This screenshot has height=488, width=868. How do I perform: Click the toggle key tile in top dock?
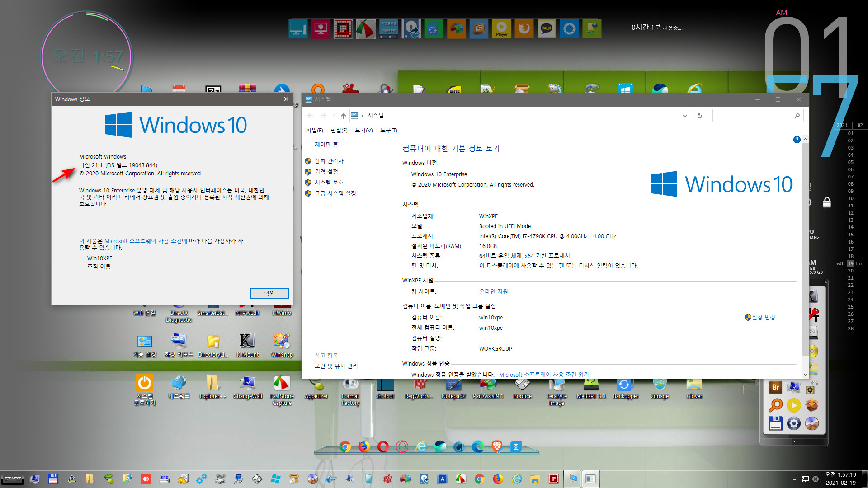[x=388, y=29]
